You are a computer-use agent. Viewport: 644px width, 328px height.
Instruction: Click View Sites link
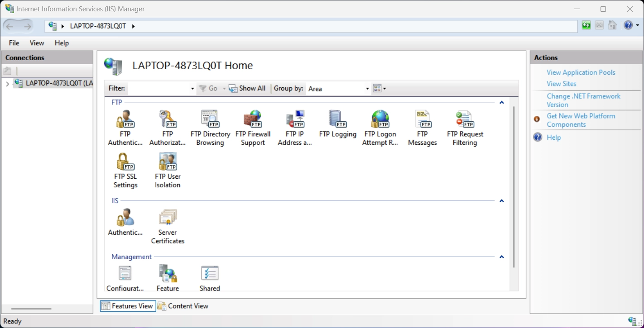click(x=561, y=84)
